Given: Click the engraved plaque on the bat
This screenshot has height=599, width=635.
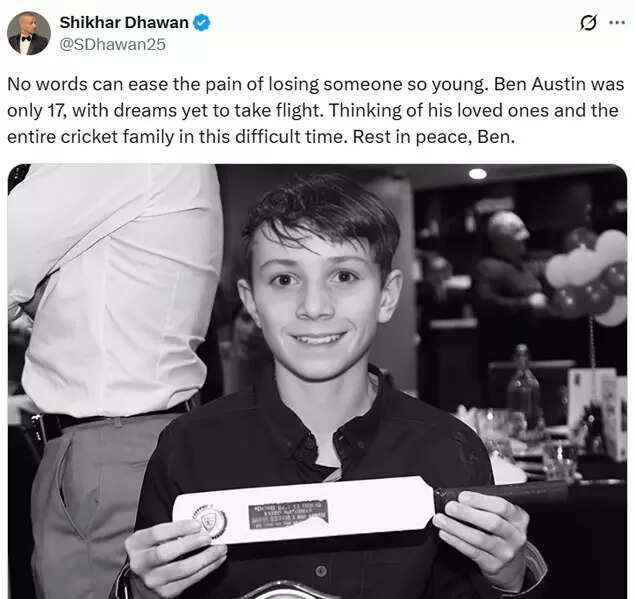Looking at the screenshot, I should point(288,515).
